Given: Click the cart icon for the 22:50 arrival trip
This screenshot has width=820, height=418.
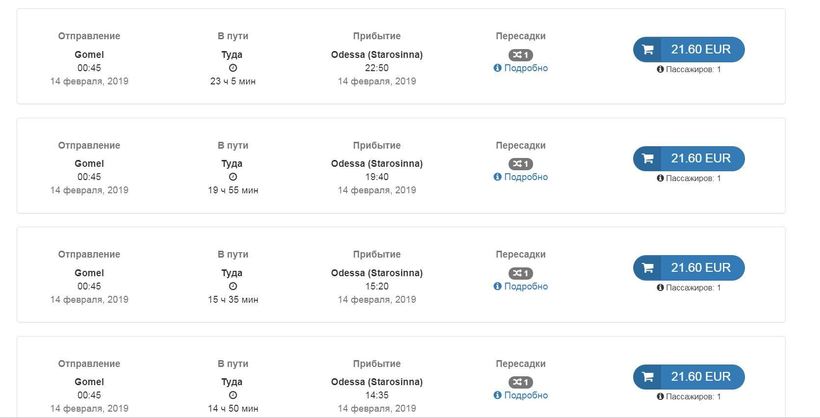Looking at the screenshot, I should tap(648, 50).
